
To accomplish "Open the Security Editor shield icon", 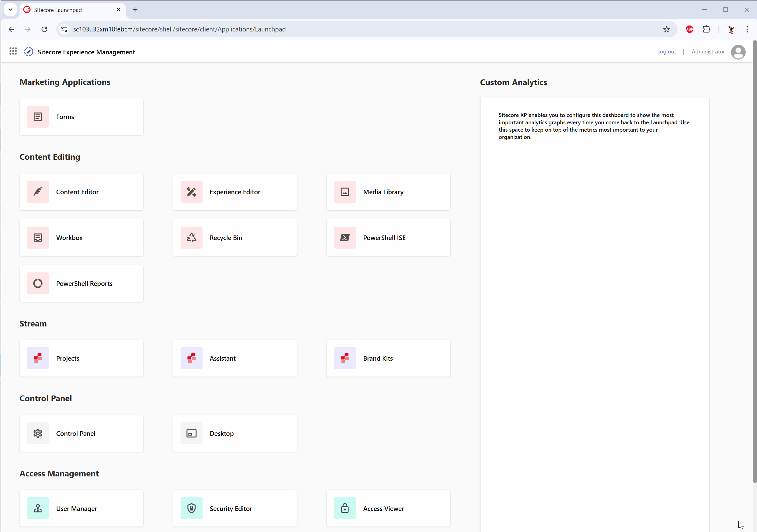I will coord(191,508).
